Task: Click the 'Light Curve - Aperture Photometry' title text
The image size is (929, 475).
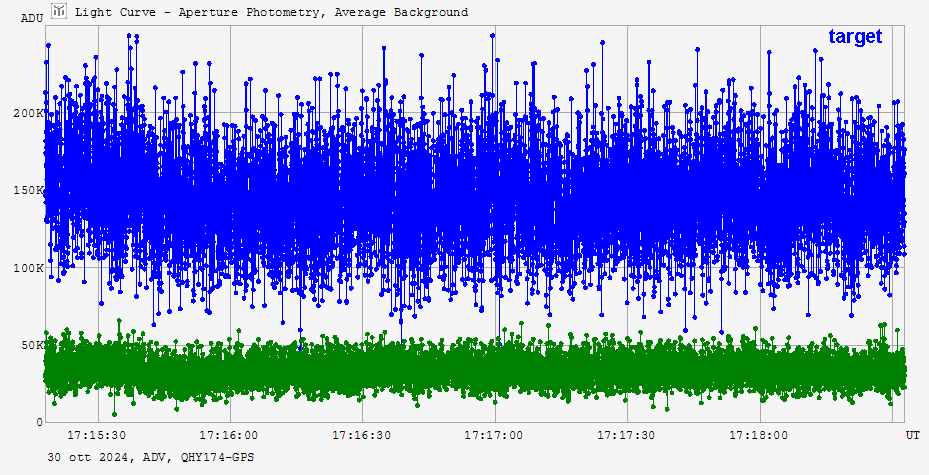Action: pos(271,12)
